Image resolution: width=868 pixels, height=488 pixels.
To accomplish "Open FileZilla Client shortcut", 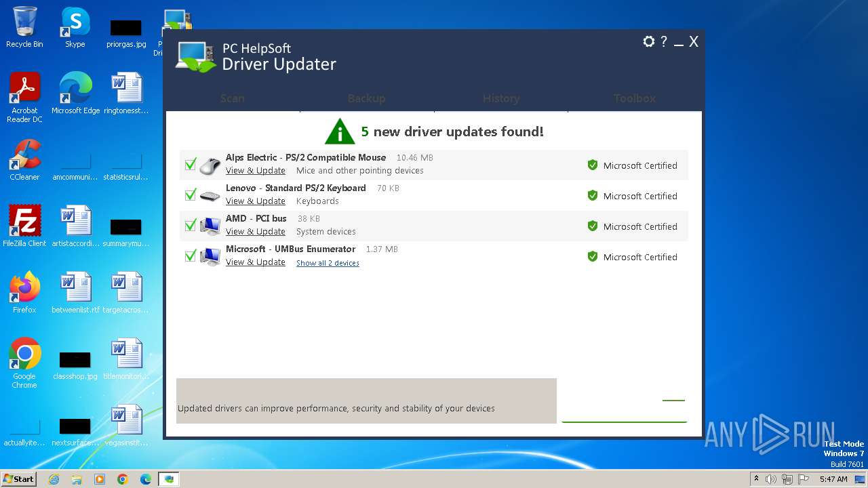I will coord(24,226).
